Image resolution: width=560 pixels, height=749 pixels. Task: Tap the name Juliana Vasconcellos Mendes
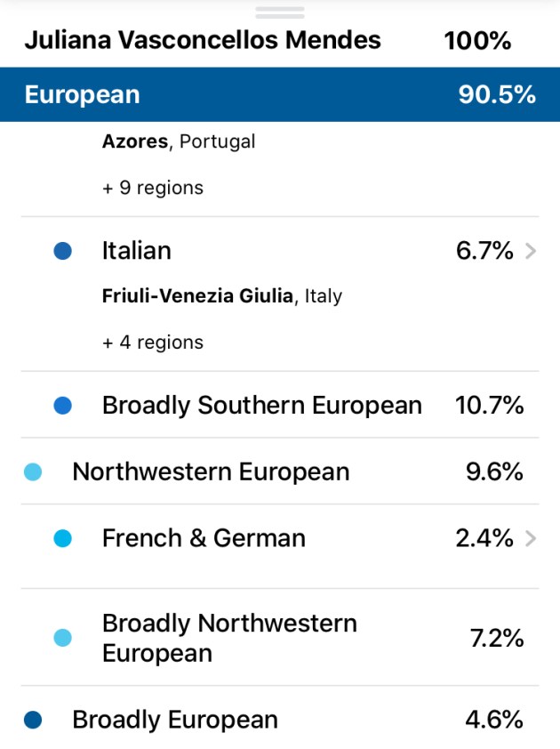203,40
